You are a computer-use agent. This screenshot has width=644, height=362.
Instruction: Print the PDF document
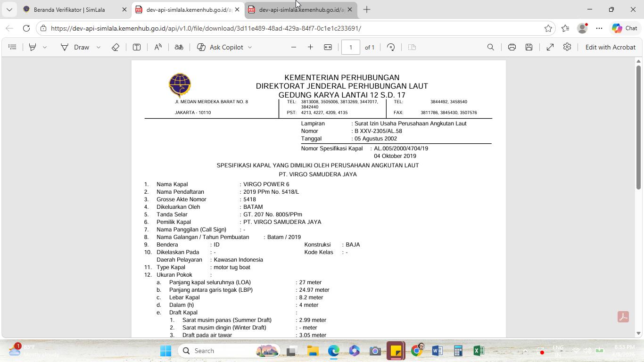click(512, 47)
